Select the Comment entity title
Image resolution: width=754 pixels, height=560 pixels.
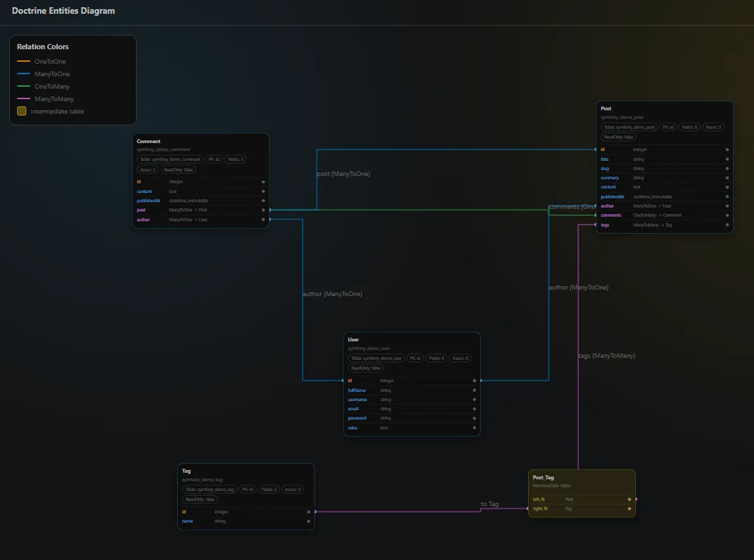(x=148, y=141)
